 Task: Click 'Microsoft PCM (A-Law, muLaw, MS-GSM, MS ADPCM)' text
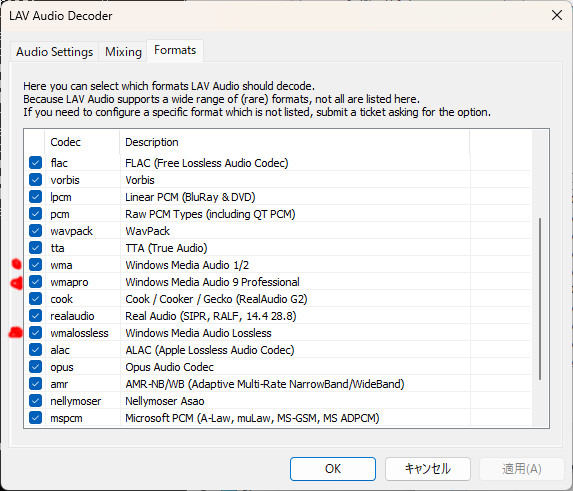252,418
